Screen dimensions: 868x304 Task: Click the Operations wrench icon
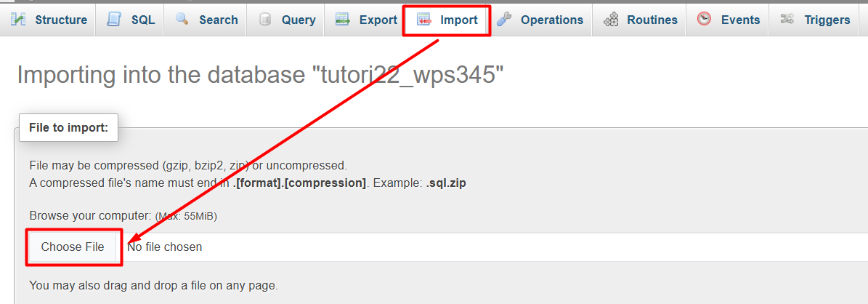(x=504, y=20)
